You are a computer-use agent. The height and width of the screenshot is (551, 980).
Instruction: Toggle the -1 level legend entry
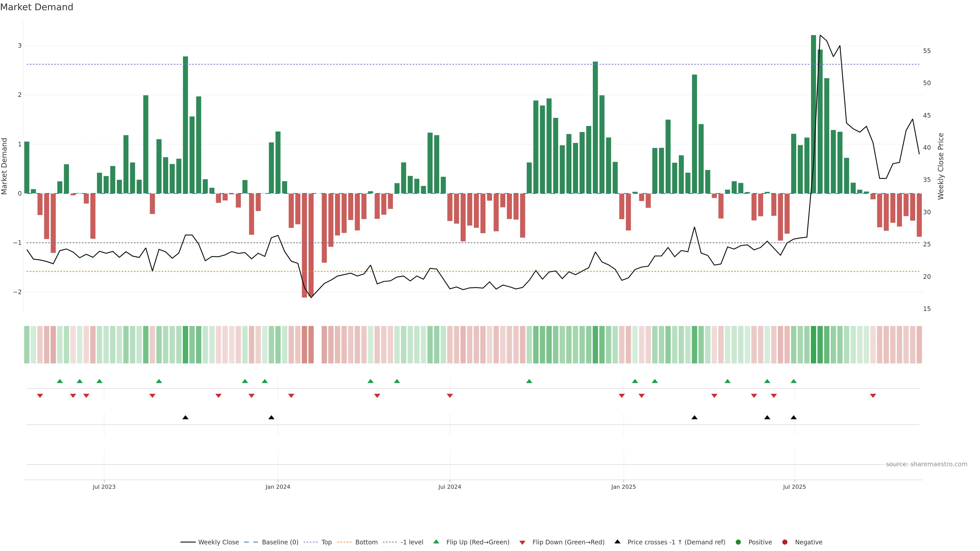(412, 542)
